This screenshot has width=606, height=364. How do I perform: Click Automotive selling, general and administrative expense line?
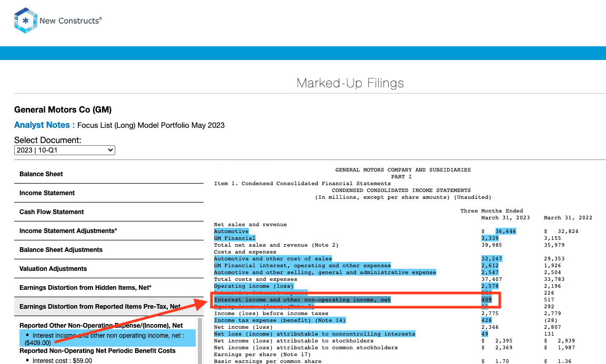click(325, 272)
